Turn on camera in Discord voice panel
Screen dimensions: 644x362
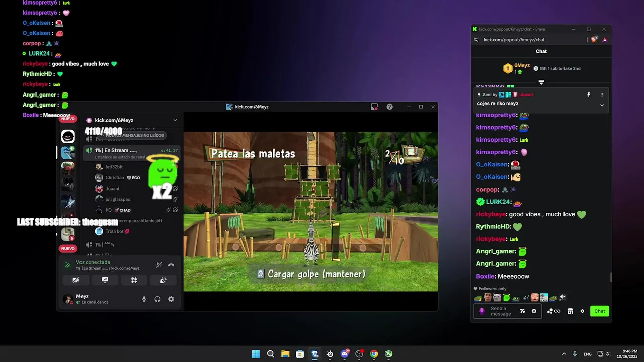tap(75, 280)
